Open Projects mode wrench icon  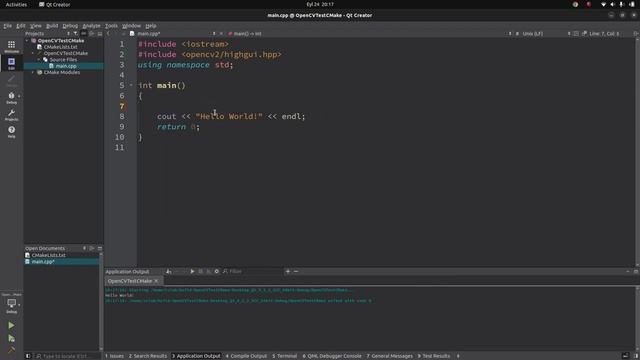click(11, 115)
